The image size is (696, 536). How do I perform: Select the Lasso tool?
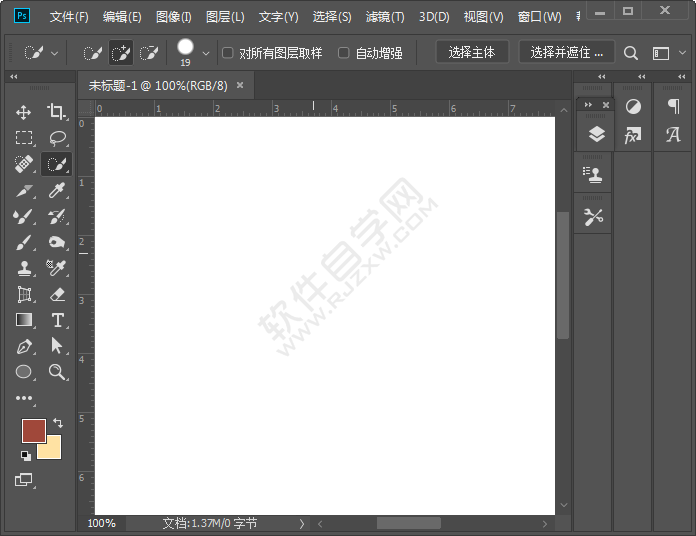pos(57,138)
